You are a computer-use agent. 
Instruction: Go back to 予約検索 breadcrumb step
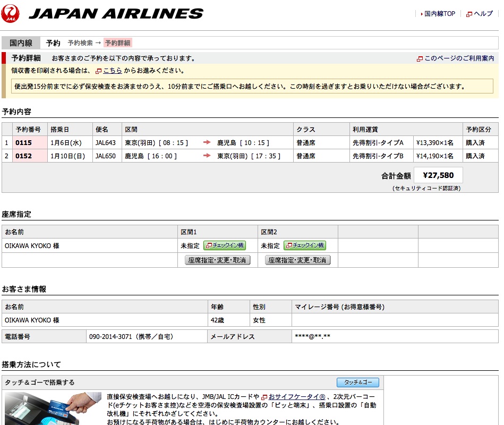80,42
